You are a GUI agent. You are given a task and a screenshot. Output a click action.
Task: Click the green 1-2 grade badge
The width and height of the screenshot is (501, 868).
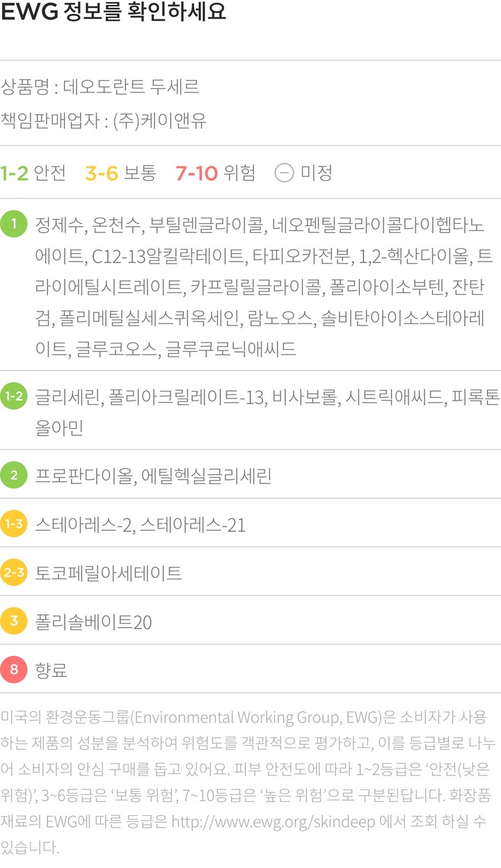14,396
